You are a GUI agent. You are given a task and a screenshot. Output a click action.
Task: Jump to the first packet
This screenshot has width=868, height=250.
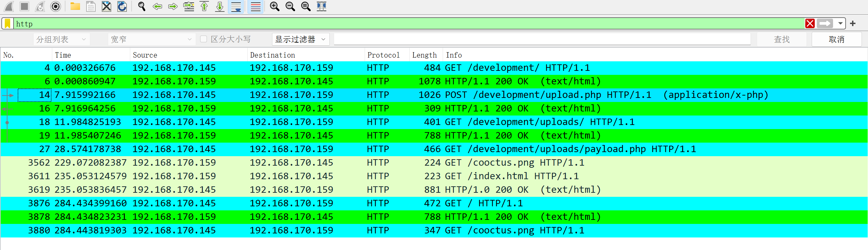(x=204, y=6)
